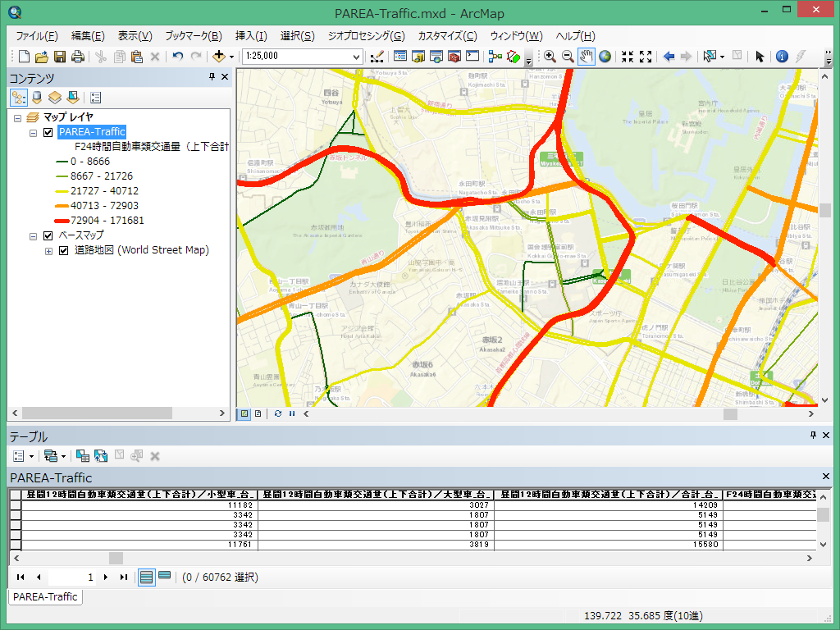Expand the 道路地図 World Street Map layer

coord(48,251)
